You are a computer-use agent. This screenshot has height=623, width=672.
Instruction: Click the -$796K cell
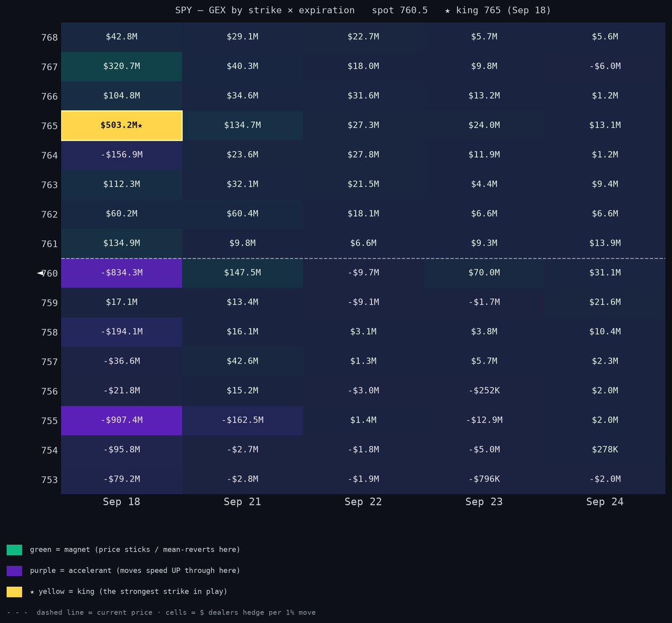pos(484,480)
